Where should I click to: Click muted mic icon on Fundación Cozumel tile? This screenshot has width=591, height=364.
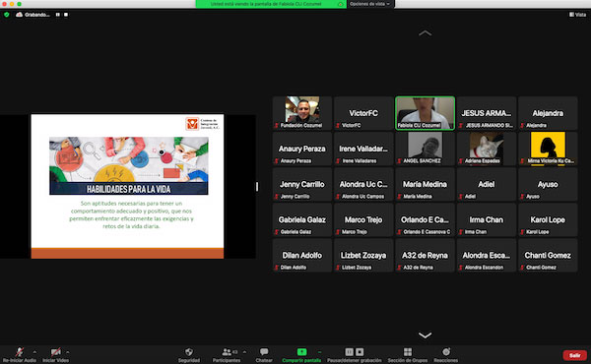click(277, 125)
